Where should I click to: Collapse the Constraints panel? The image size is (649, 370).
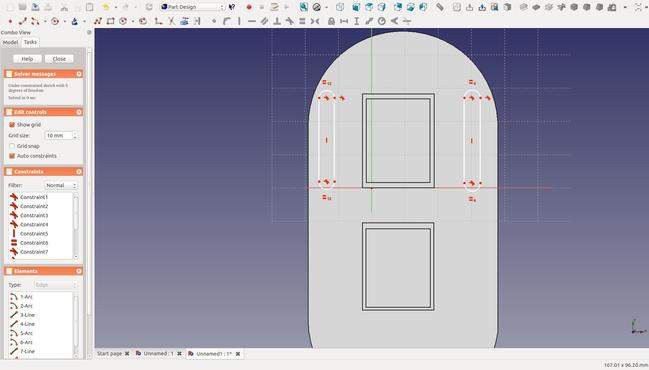[x=79, y=172]
